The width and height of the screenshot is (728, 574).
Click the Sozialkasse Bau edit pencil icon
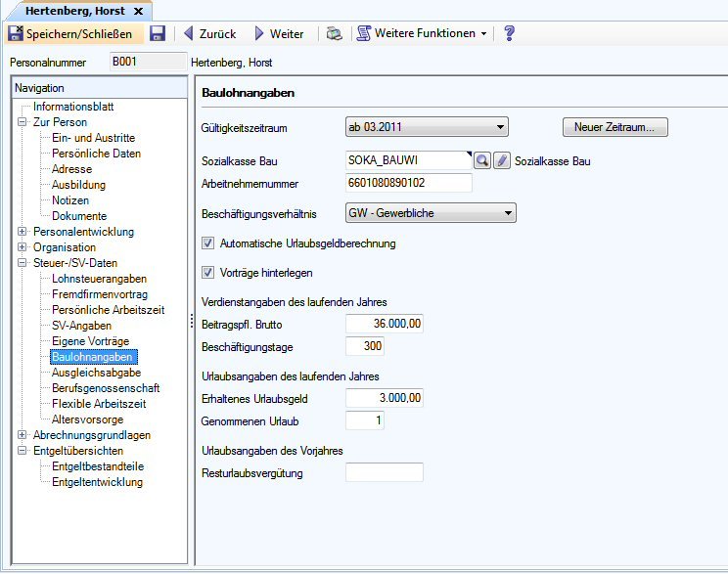point(502,161)
